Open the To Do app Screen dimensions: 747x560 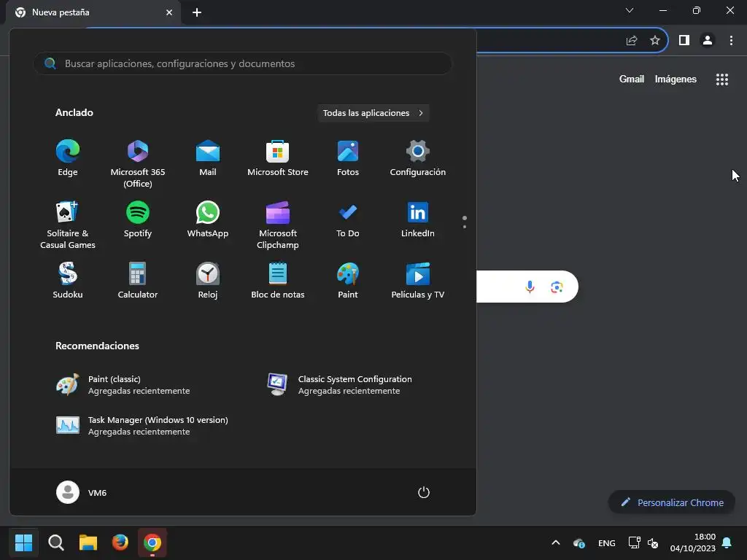coord(348,219)
